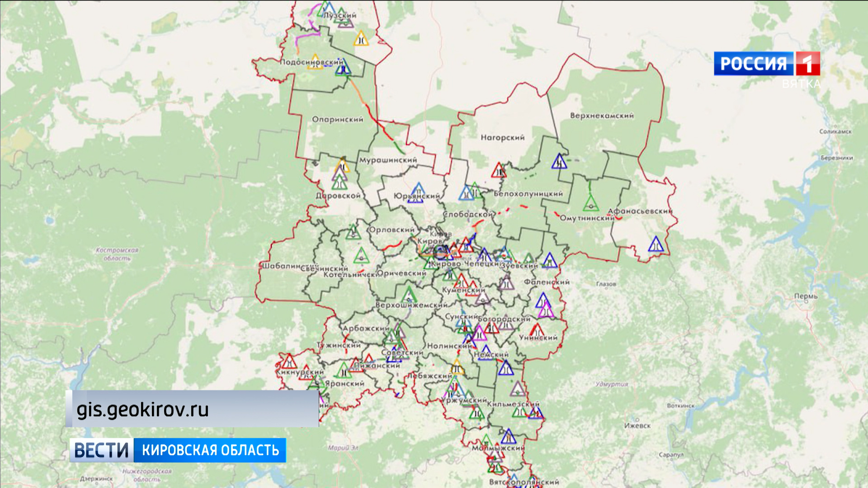Click magenta triangle marker above Унинский district
Viewport: 868px width, 488px height.
coord(546,311)
